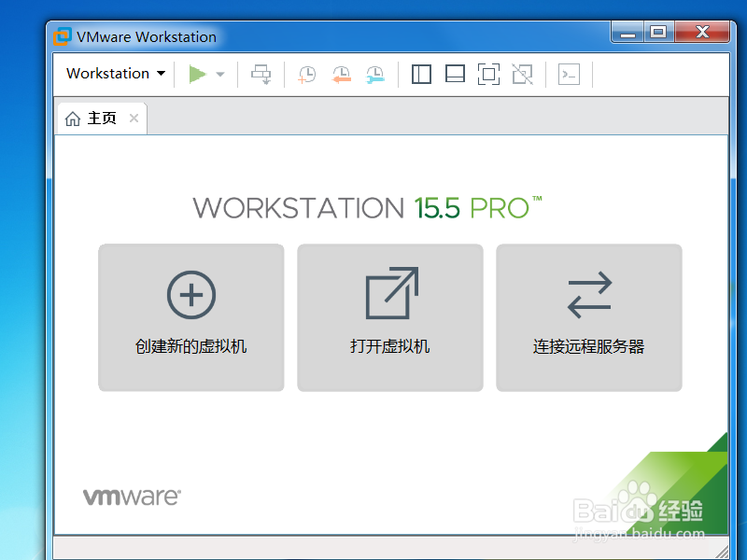Revert the virtual machine to its snapshot
This screenshot has height=560, width=747.
click(342, 75)
